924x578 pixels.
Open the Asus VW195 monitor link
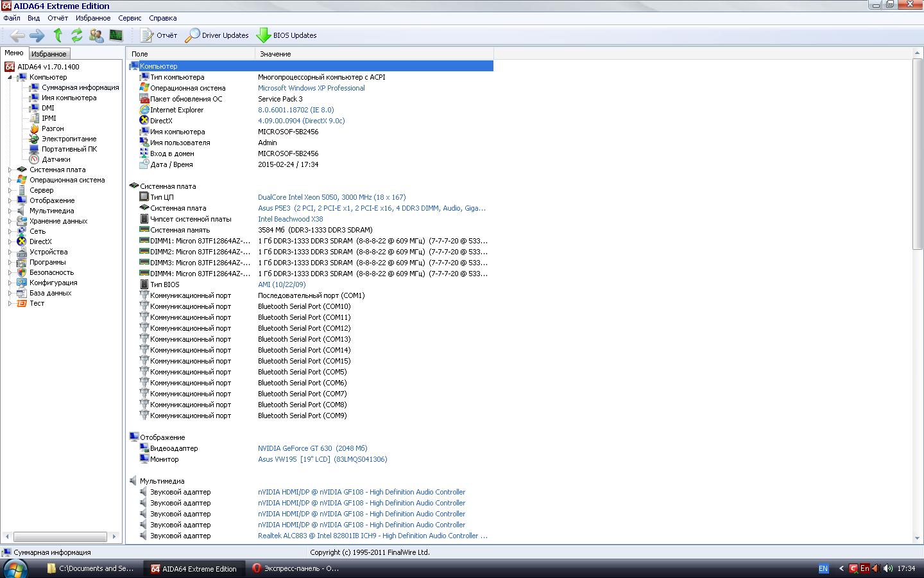click(323, 459)
